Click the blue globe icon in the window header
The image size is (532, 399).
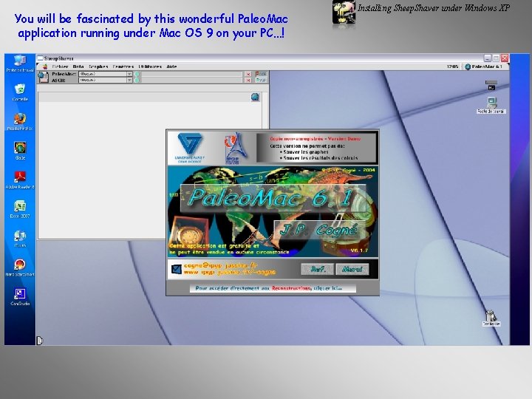click(x=255, y=97)
